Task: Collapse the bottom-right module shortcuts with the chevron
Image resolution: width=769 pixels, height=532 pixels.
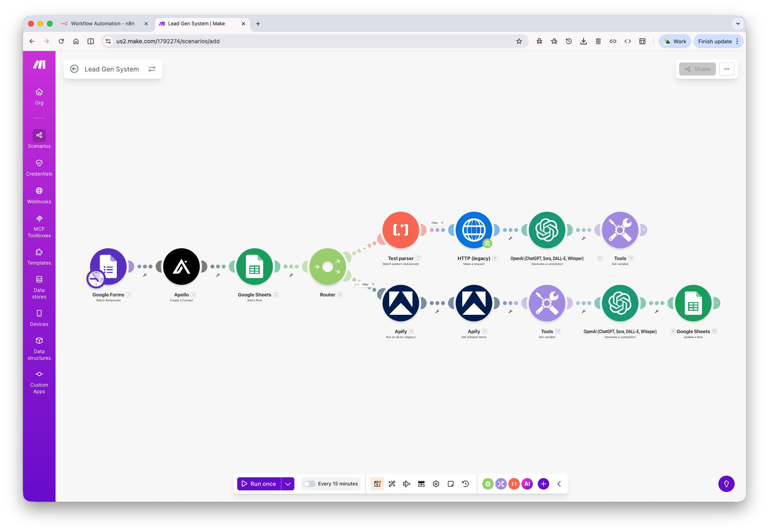Action: coord(559,484)
